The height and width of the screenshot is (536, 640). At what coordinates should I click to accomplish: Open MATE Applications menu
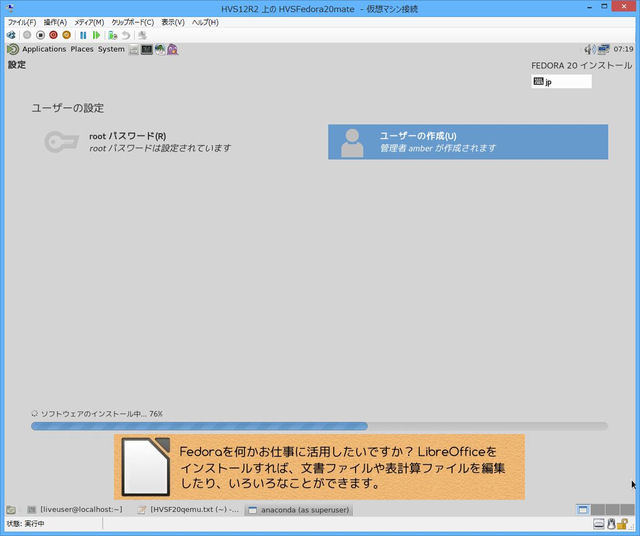pos(44,49)
